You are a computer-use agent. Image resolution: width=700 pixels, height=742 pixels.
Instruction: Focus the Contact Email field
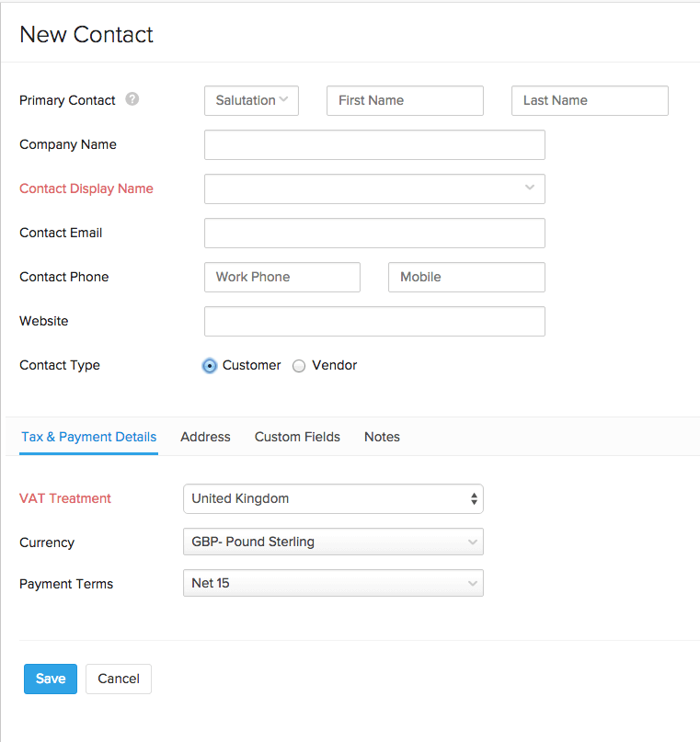[374, 233]
